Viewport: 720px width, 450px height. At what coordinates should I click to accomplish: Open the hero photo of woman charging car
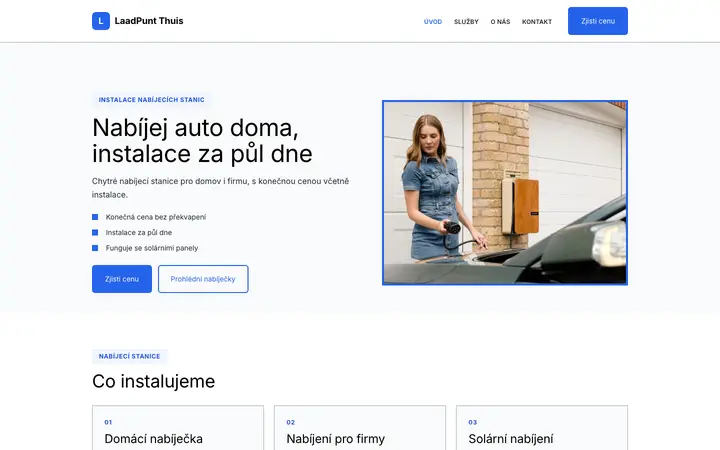[x=505, y=193]
